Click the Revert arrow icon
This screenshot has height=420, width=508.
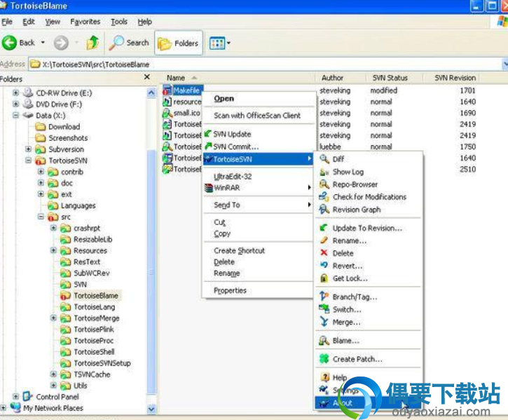(x=324, y=265)
